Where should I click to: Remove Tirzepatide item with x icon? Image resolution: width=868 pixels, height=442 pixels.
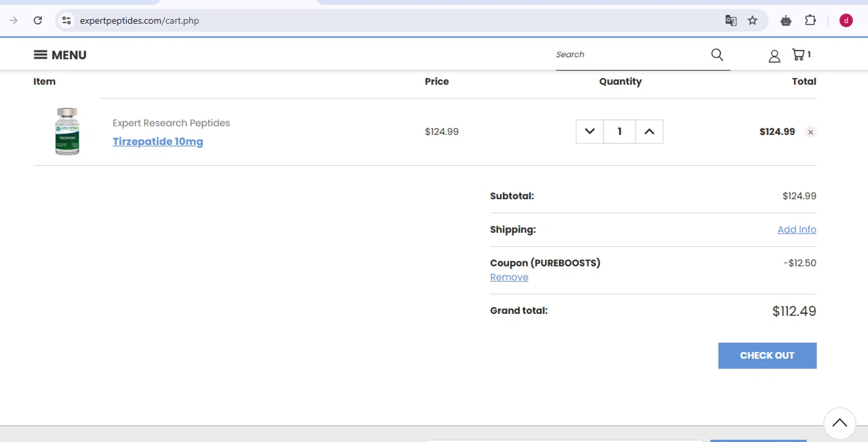point(811,132)
